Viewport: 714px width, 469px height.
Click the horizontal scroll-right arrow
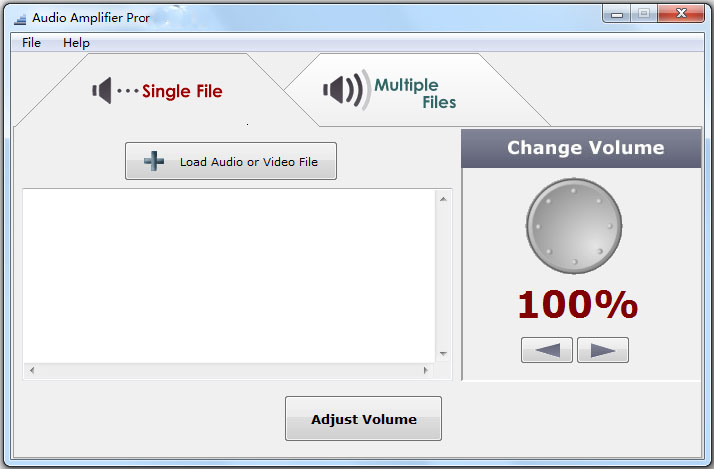pyautogui.click(x=425, y=370)
